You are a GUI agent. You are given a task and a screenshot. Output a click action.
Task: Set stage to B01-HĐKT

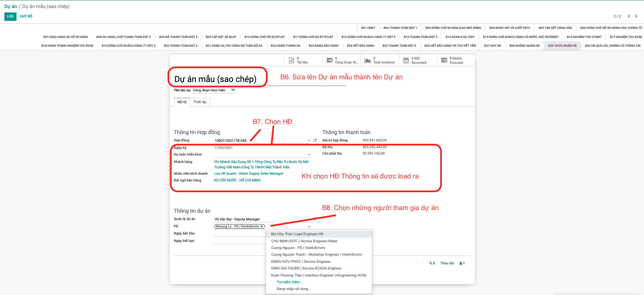368,28
